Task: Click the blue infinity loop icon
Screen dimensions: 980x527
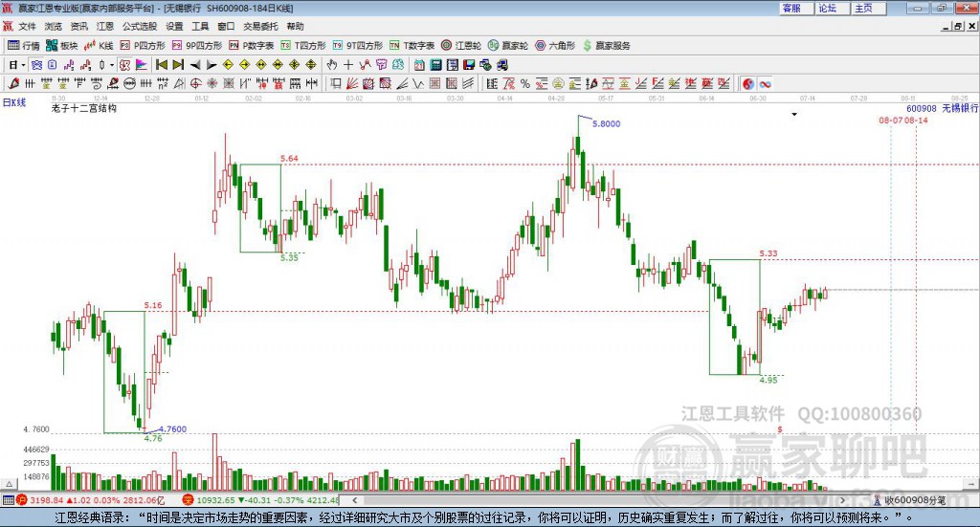Action: click(765, 83)
